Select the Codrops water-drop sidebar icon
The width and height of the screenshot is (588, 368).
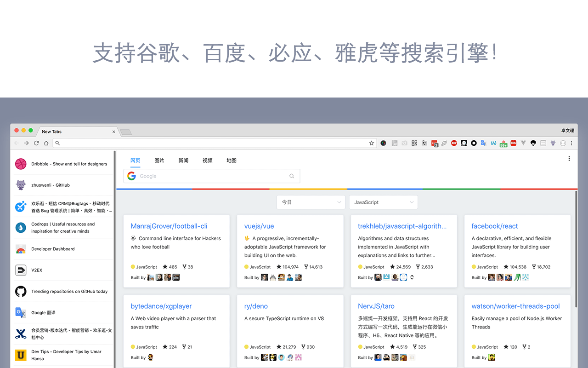[21, 227]
